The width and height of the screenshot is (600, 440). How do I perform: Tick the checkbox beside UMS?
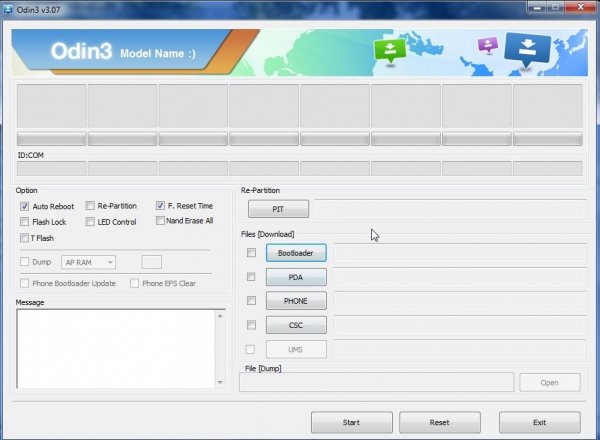[x=250, y=349]
